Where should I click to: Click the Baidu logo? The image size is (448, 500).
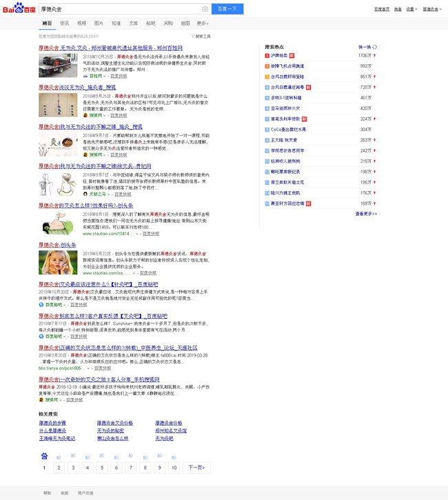[x=19, y=8]
